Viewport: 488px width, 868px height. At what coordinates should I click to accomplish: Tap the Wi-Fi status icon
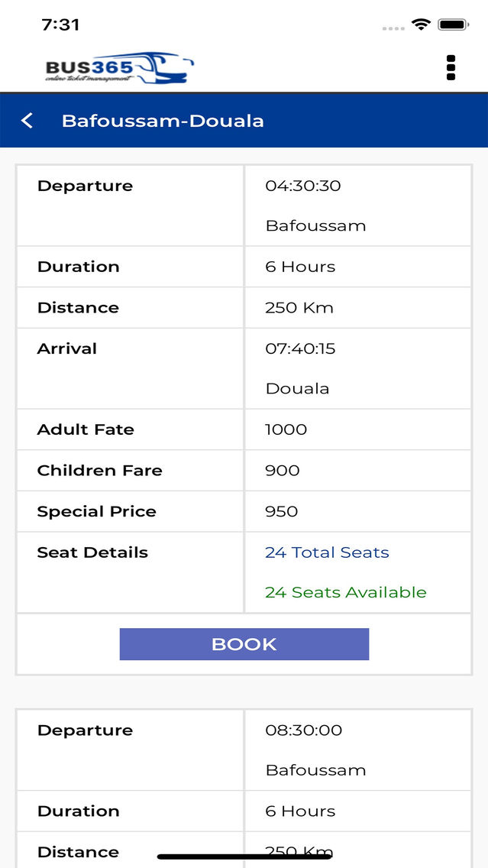[421, 24]
